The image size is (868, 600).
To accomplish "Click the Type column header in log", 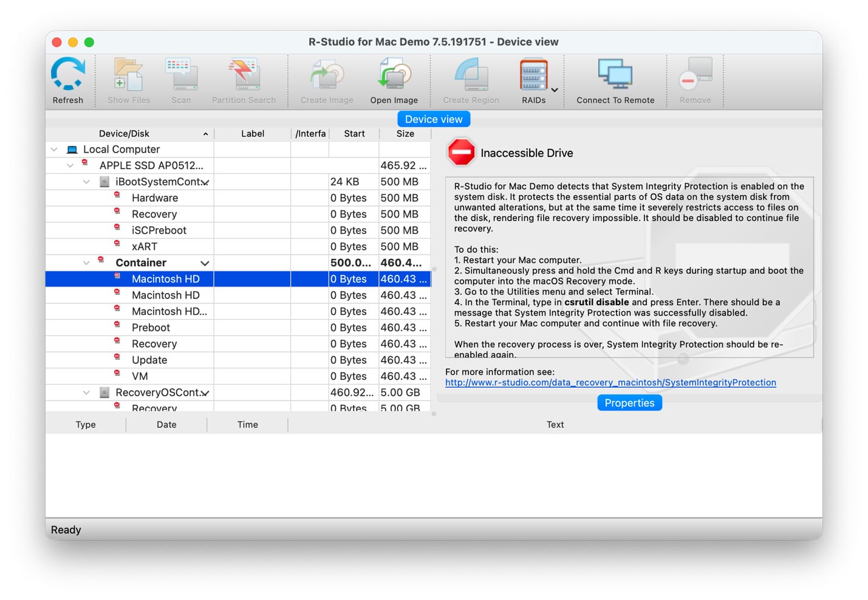I will click(x=86, y=425).
